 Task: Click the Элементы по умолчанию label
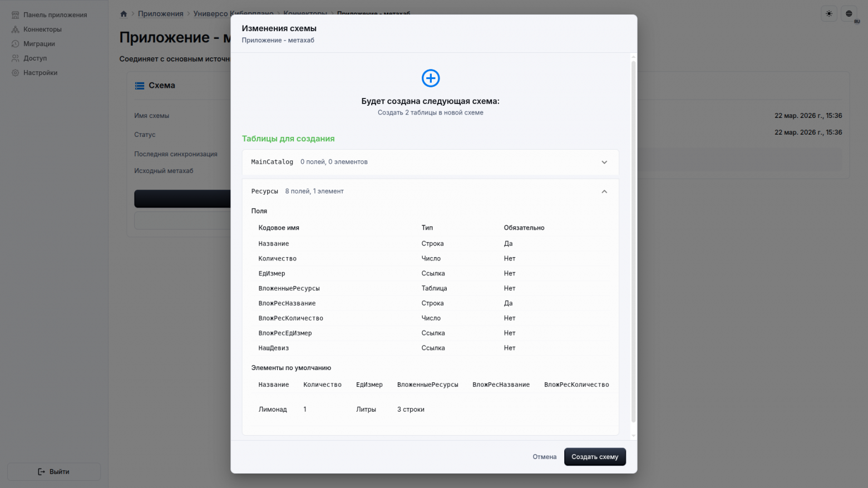[291, 368]
